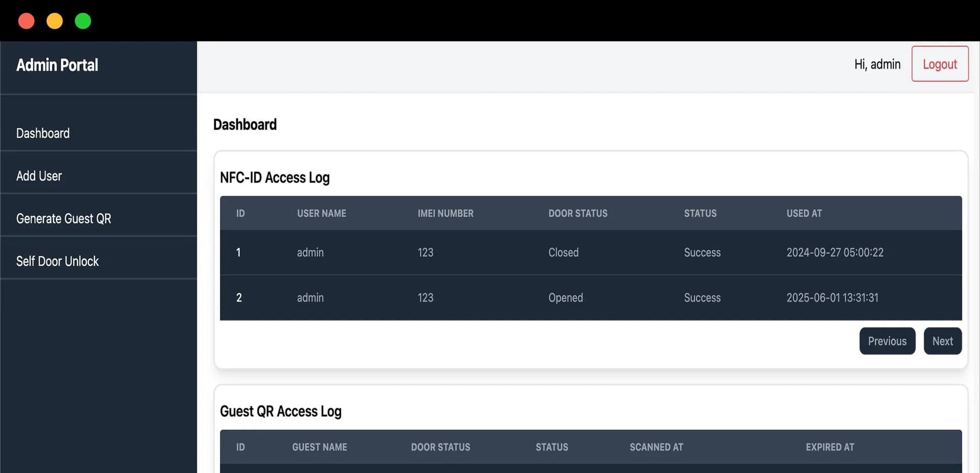Screen dimensions: 980x473
Task: Click the Previous pagination button
Action: click(887, 341)
